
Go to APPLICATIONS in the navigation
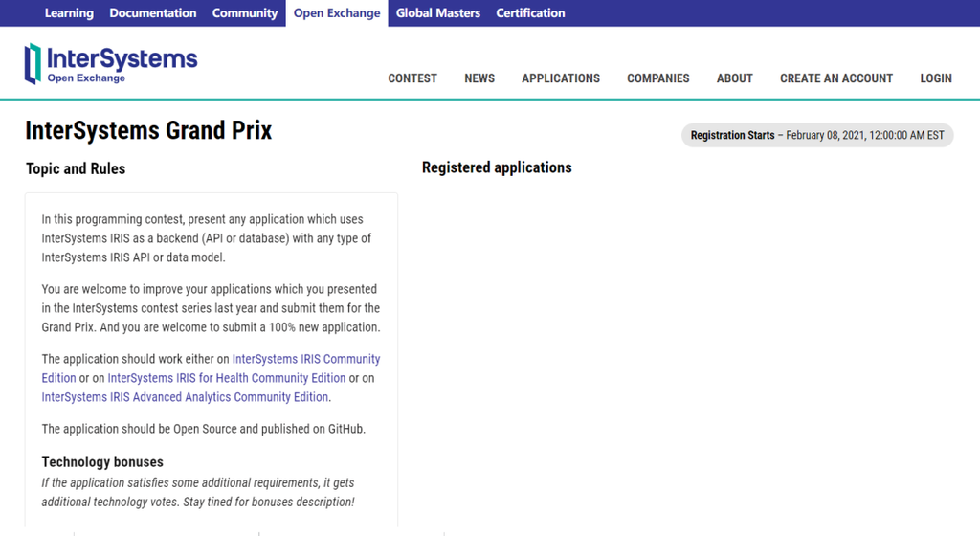(x=561, y=78)
